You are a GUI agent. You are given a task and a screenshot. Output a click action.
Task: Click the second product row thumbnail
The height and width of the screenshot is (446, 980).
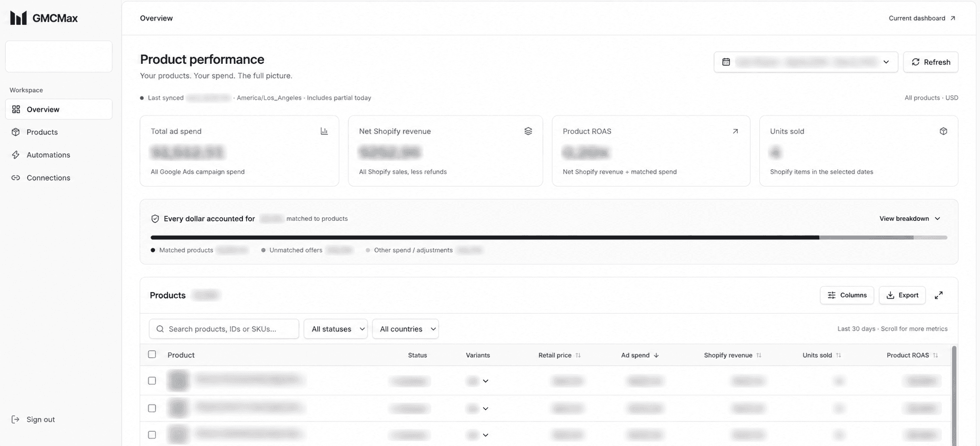[x=178, y=408]
